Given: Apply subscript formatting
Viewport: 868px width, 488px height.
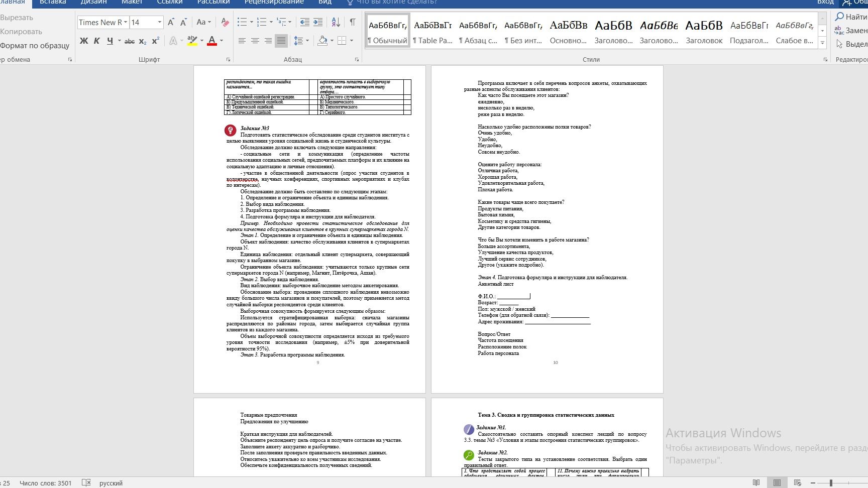Looking at the screenshot, I should tap(143, 41).
